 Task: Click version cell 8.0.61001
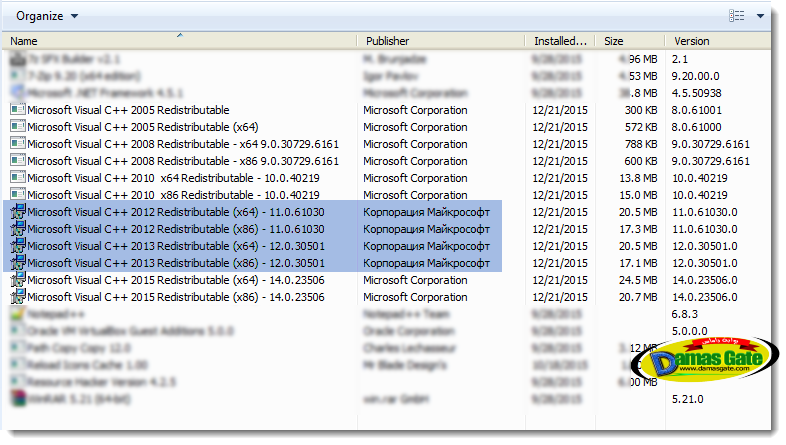pyautogui.click(x=697, y=110)
